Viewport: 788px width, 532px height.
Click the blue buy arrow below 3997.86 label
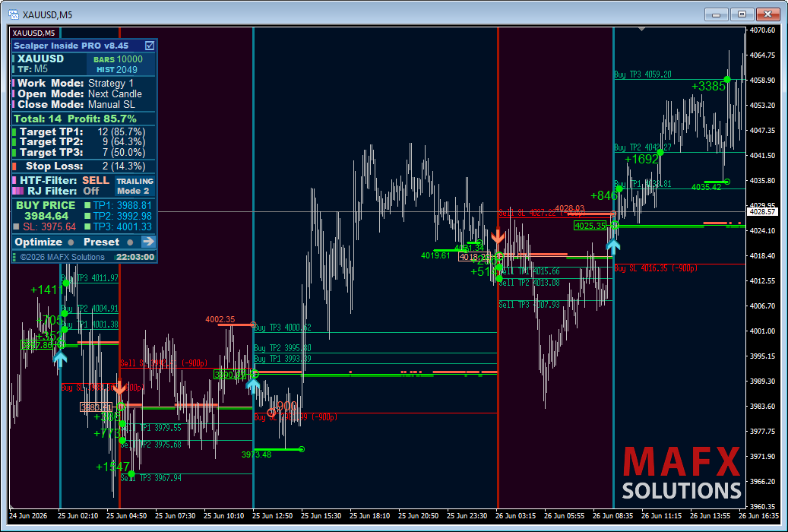point(60,359)
